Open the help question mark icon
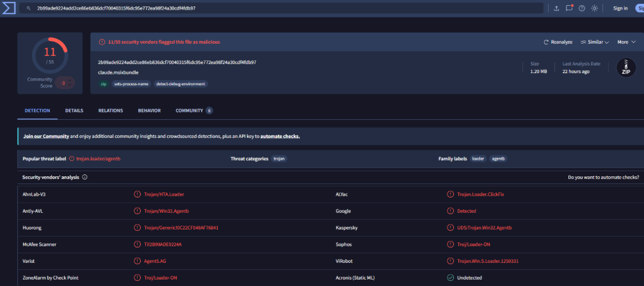The height and width of the screenshot is (286, 644). coord(581,8)
